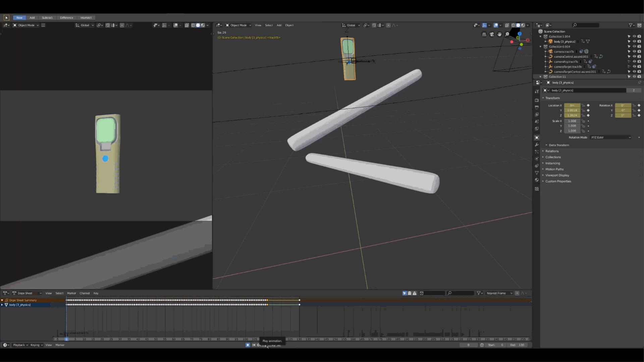Viewport: 644px width, 362px height.
Task: Open the Rotation Mode XYZ Euler dropdown
Action: (610, 137)
